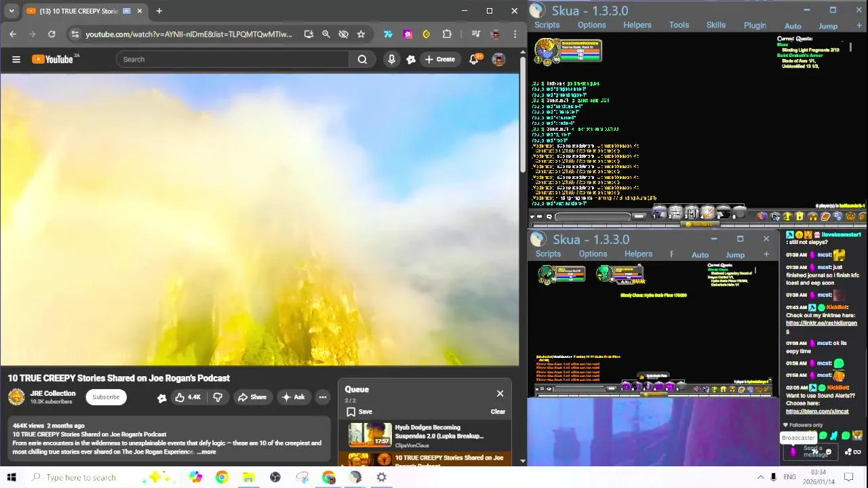Open the Chrome tab search dropdown arrow
This screenshot has width=868, height=488.
pyautogui.click(x=12, y=11)
